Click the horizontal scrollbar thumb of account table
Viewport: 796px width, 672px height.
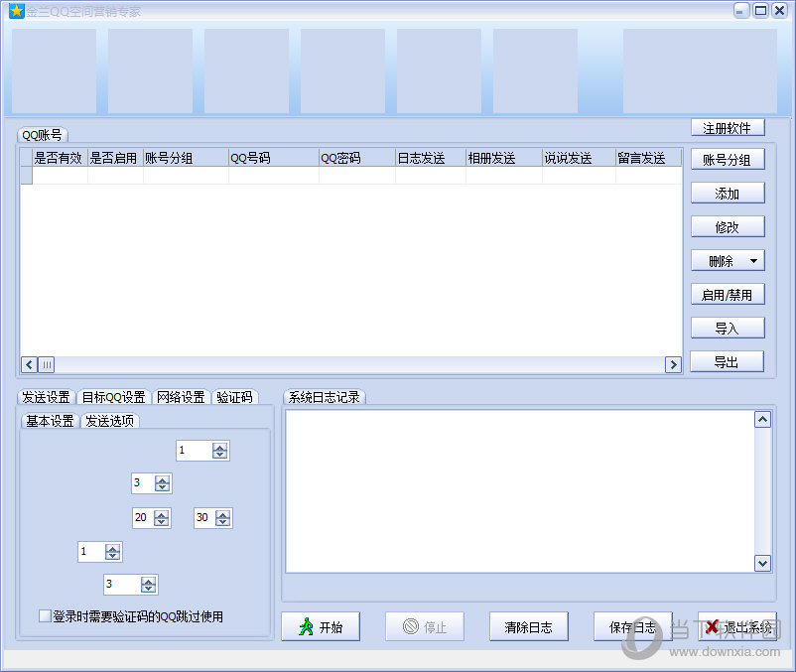(47, 364)
